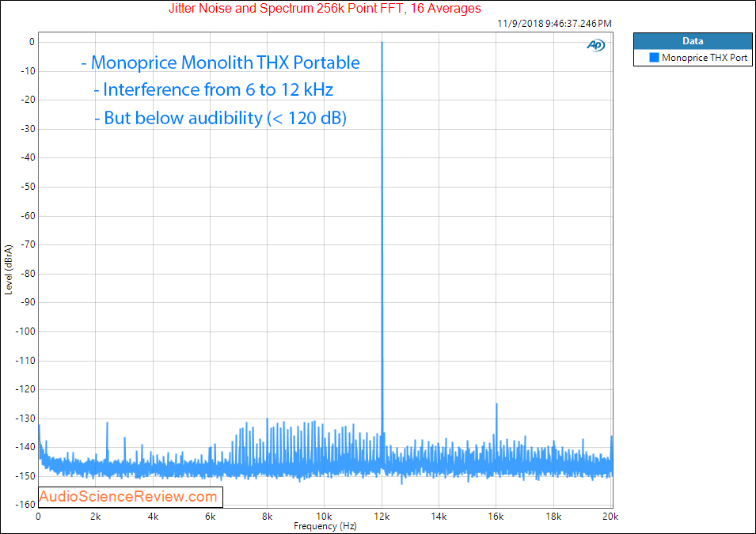Click the "-90" y-axis tick label
The width and height of the screenshot is (756, 534).
[x=28, y=302]
